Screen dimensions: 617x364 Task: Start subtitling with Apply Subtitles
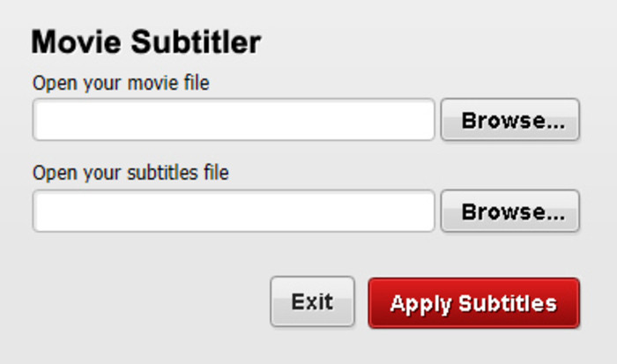point(474,303)
